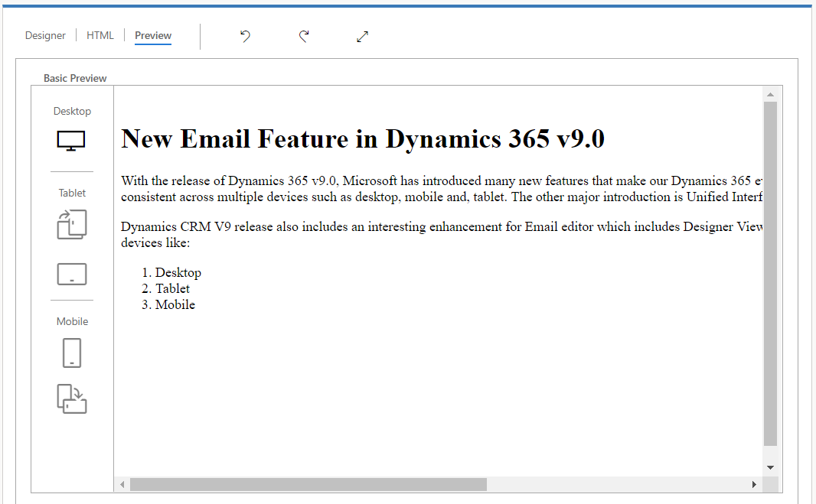
Task: Switch to the Designer tab
Action: point(45,35)
